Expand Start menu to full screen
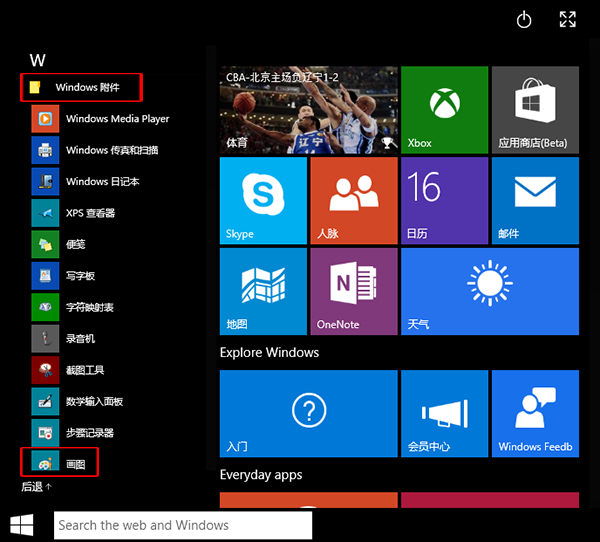This screenshot has height=542, width=600. click(x=568, y=20)
